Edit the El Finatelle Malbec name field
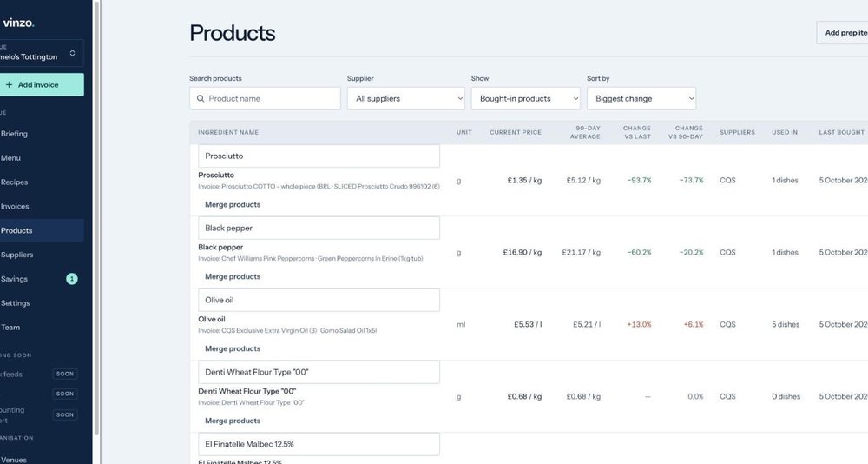This screenshot has height=464, width=868. coord(319,445)
